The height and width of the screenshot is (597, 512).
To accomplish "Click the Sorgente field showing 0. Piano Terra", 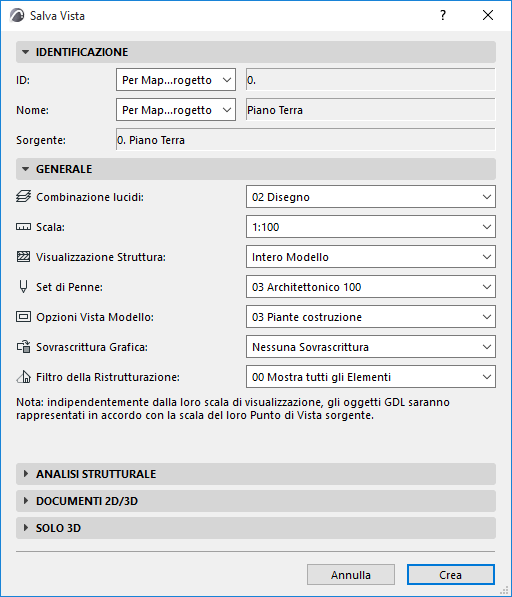I will tap(306, 140).
